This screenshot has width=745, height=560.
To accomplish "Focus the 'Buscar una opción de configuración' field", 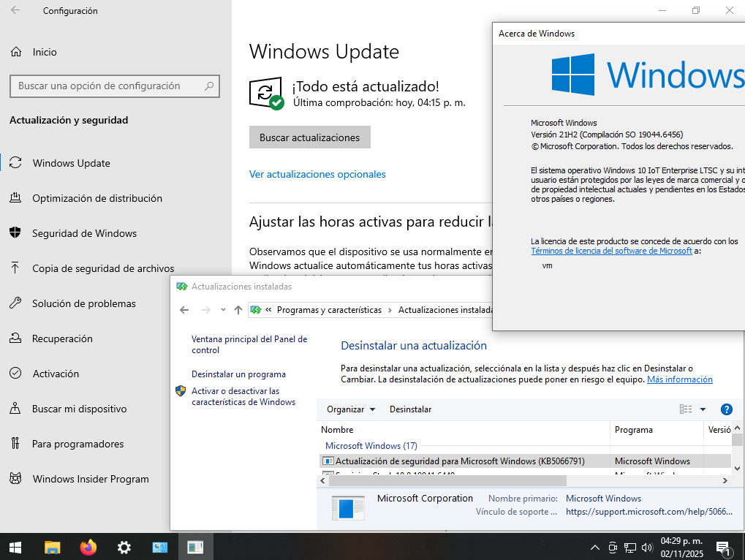I will [x=115, y=86].
